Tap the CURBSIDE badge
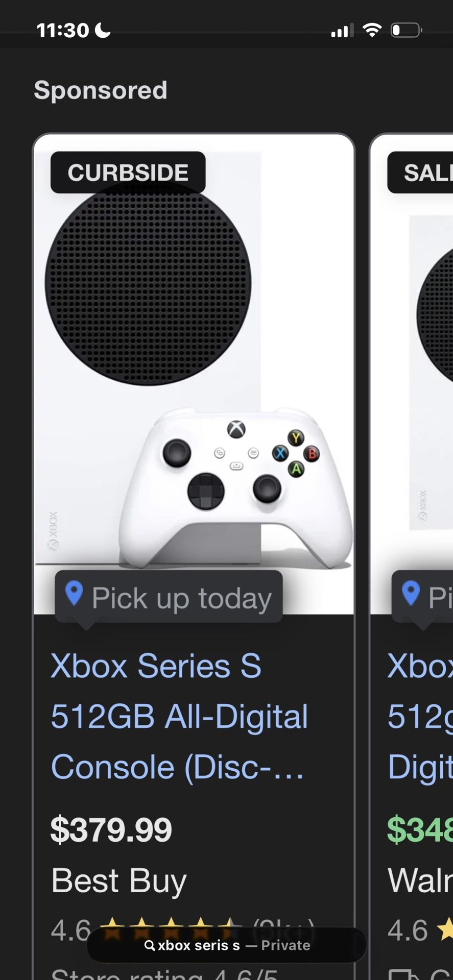453x980 pixels. click(x=128, y=173)
